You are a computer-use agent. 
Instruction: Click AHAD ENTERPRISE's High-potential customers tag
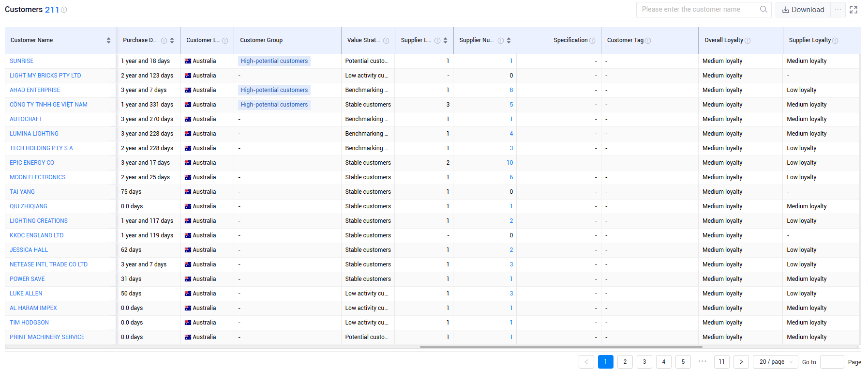(274, 90)
